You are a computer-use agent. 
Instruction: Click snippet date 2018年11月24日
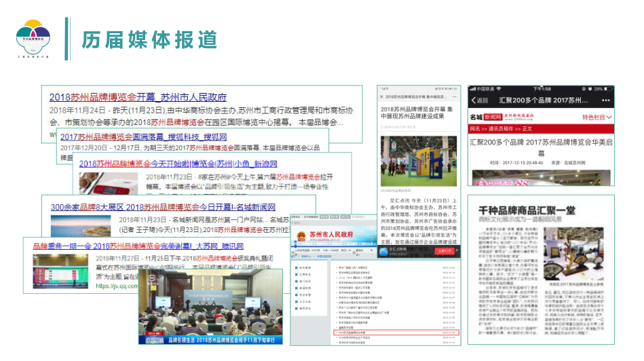(77, 111)
